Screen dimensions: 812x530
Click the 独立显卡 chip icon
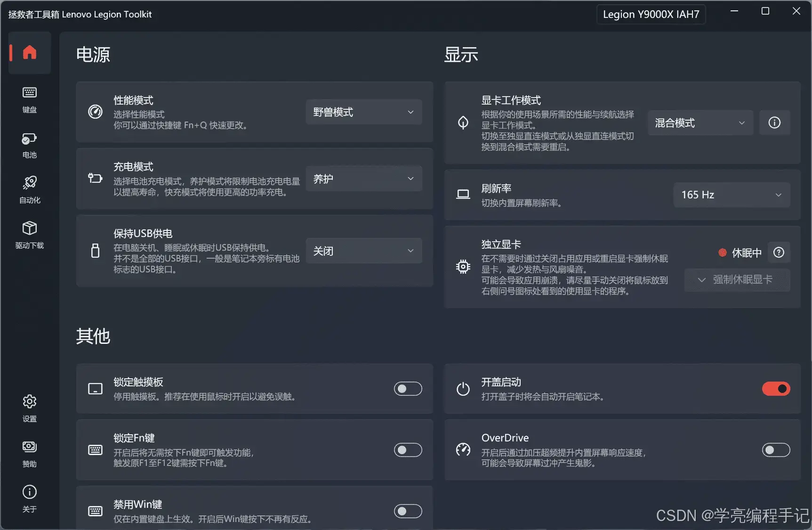(463, 267)
